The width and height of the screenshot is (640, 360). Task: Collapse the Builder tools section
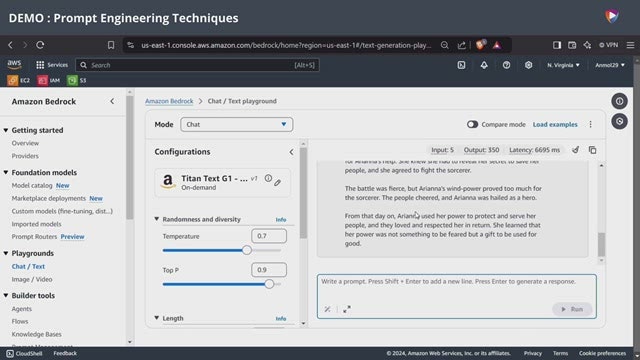[x=6, y=296]
